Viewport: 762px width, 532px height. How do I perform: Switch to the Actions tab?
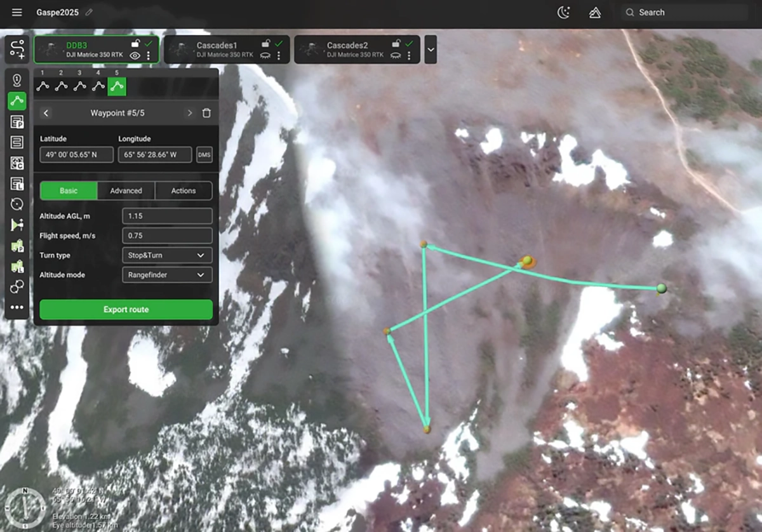pyautogui.click(x=183, y=190)
